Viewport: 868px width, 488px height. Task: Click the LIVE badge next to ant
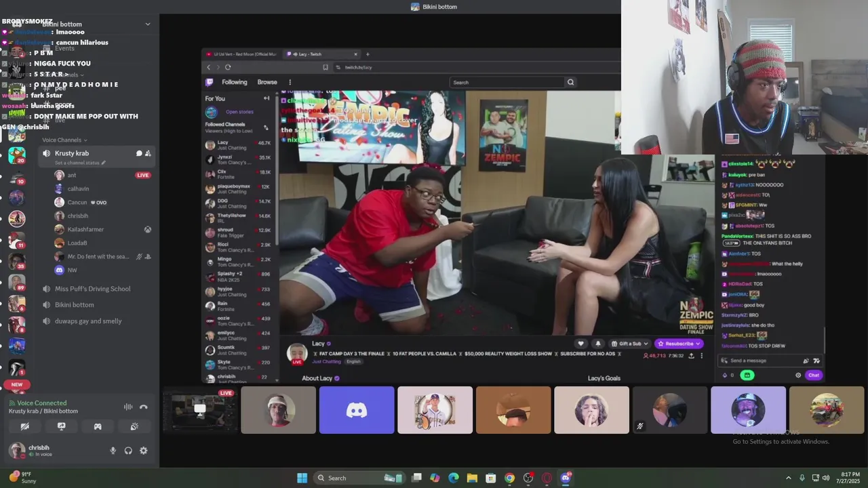tap(142, 175)
